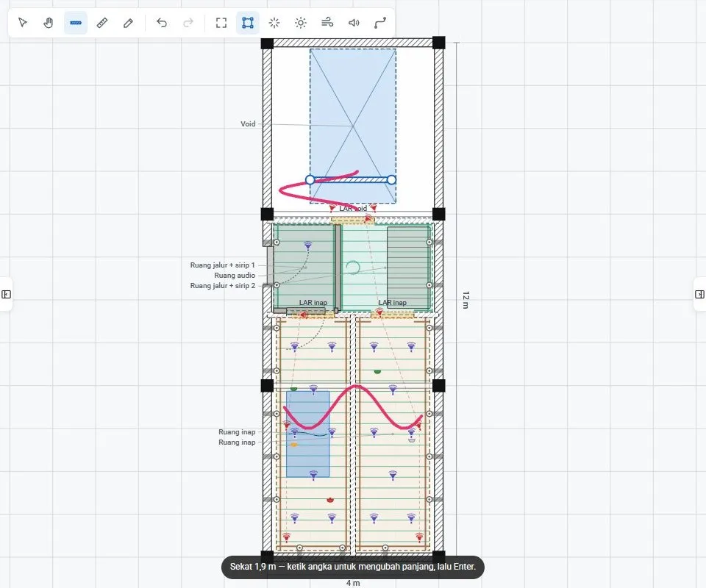Activate the hand pan tool

point(49,23)
